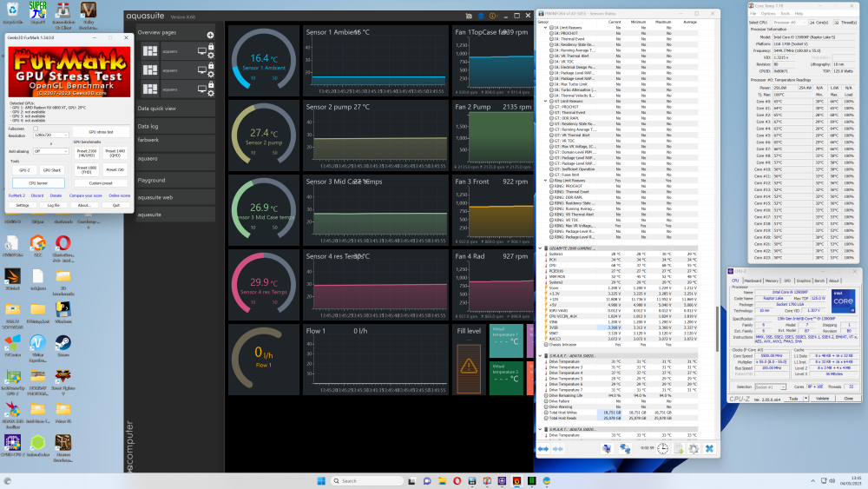Click the Steam desktop shortcut

click(62, 346)
